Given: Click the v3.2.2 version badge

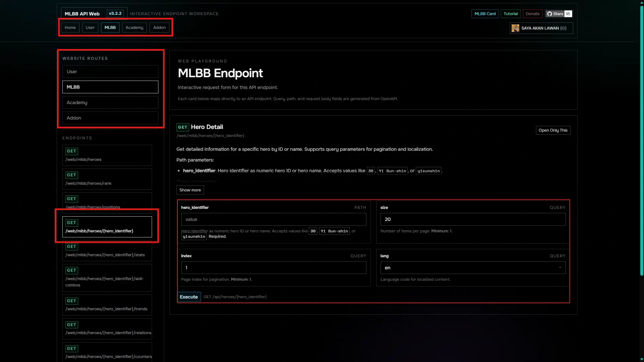Looking at the screenshot, I should (115, 13).
